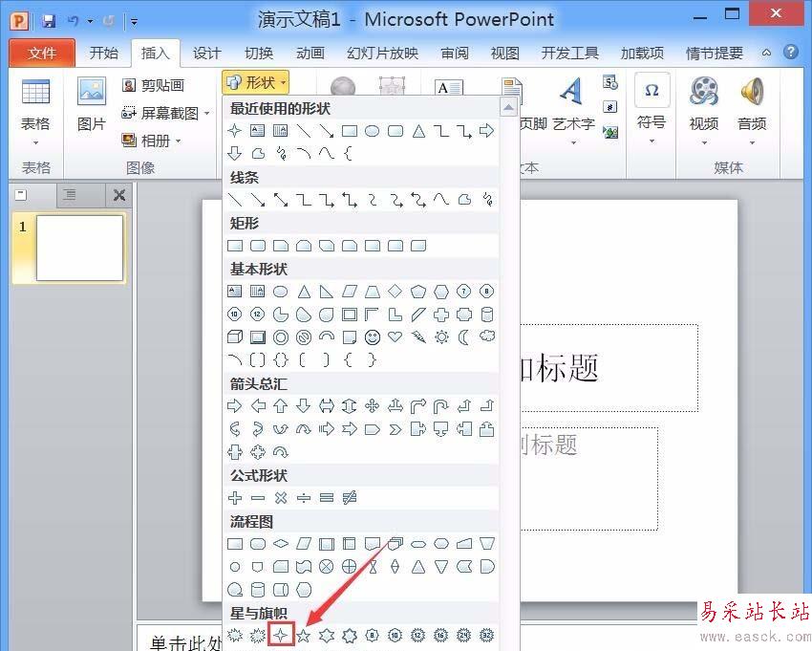Choose the moon shape
Image resolution: width=812 pixels, height=651 pixels.
464,337
